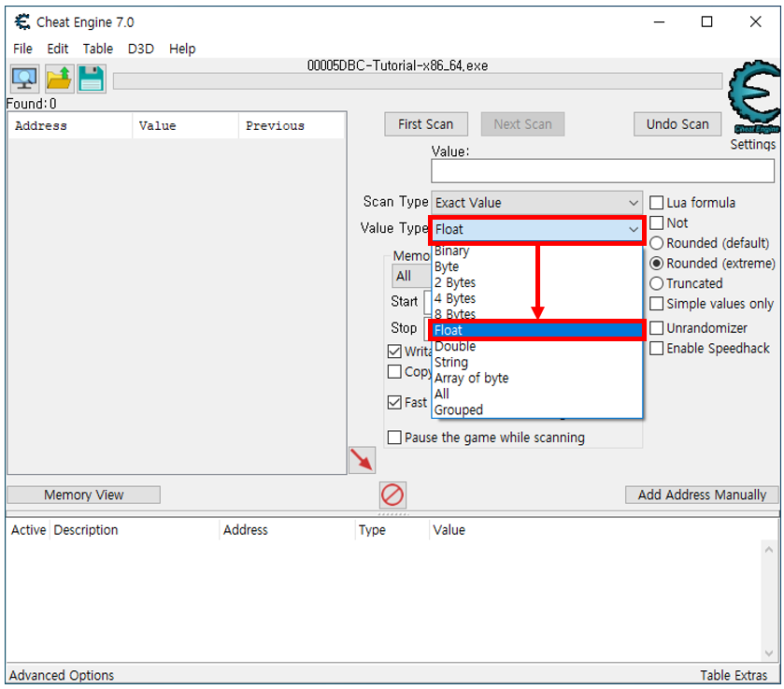
Task: Open the Help menu
Action: 182,49
